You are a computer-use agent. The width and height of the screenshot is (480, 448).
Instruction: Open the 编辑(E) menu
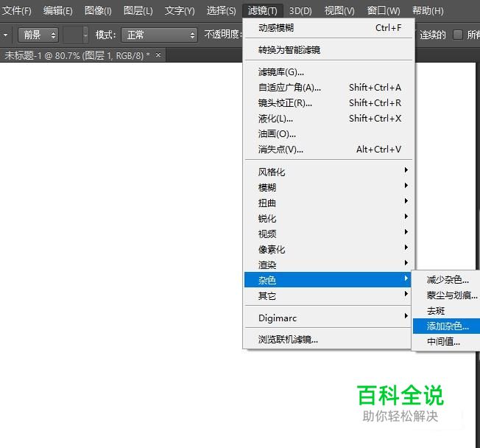[x=58, y=11]
